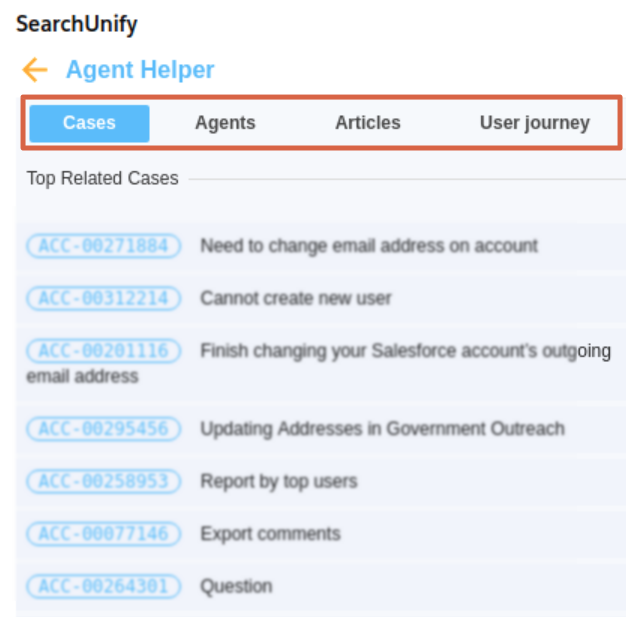Click case badge ACC-00258953
The height and width of the screenshot is (617, 626).
(x=104, y=482)
